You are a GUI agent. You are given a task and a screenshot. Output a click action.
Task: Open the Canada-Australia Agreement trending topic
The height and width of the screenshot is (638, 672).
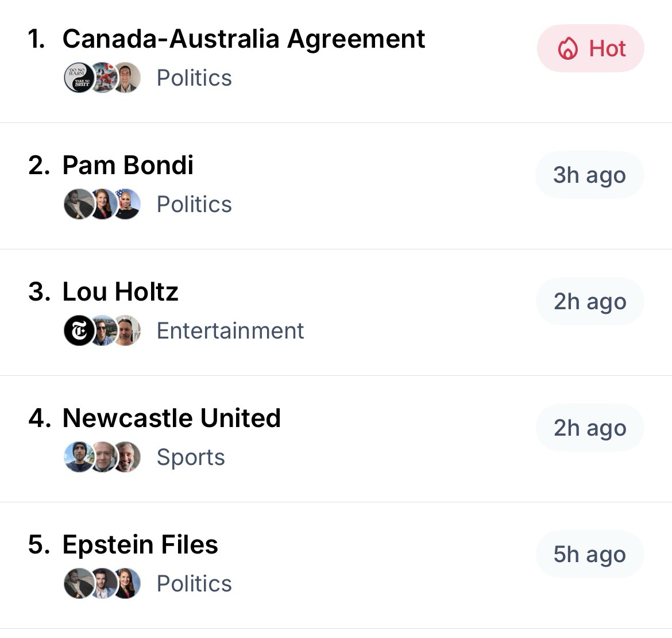pyautogui.click(x=244, y=39)
